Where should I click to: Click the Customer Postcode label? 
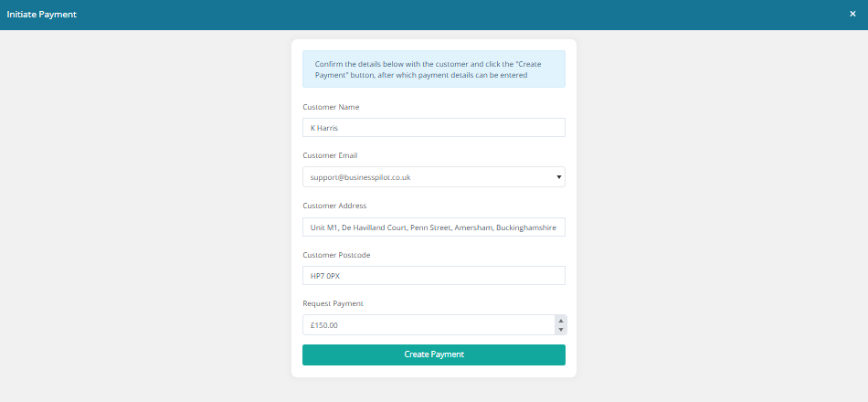336,255
